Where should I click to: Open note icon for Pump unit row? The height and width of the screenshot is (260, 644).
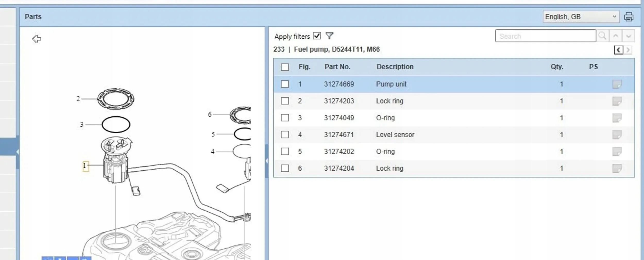click(x=617, y=84)
